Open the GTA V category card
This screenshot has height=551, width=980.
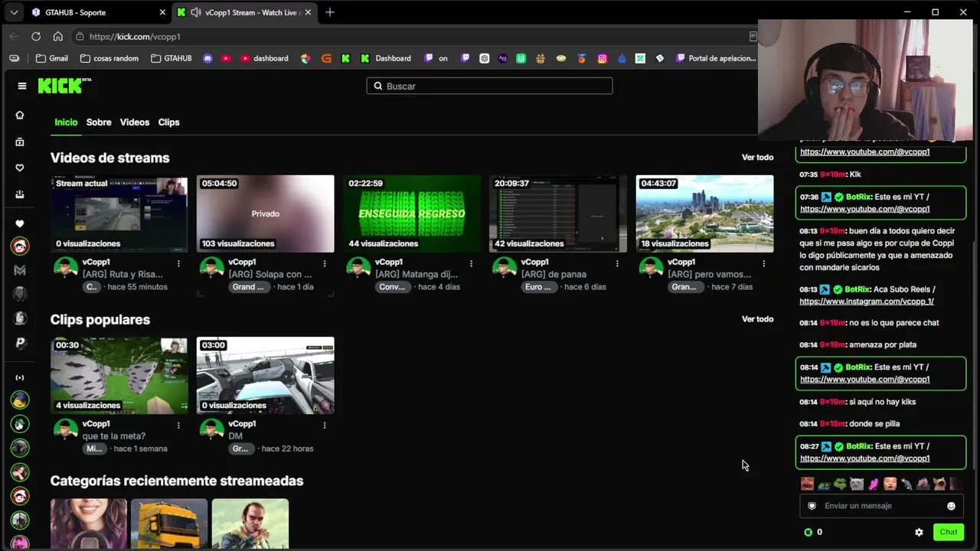pos(250,524)
